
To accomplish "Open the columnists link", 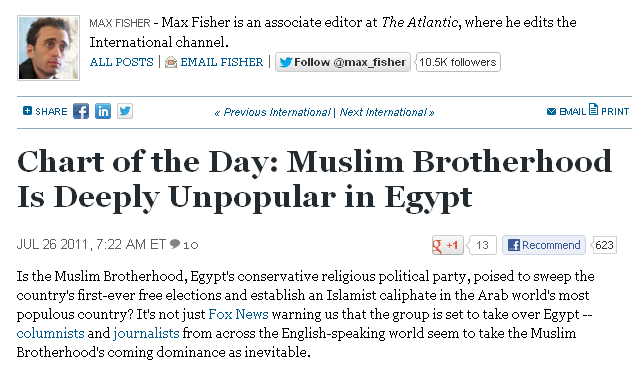I will coord(50,333).
